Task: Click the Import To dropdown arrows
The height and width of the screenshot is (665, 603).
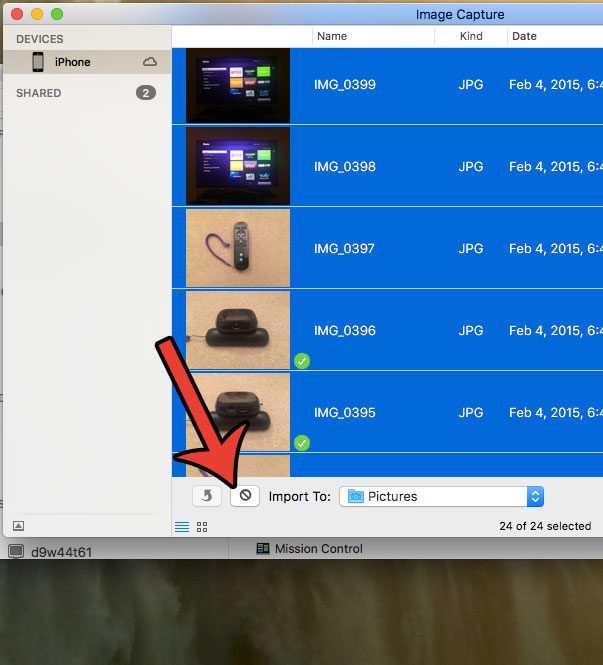Action: pos(535,497)
